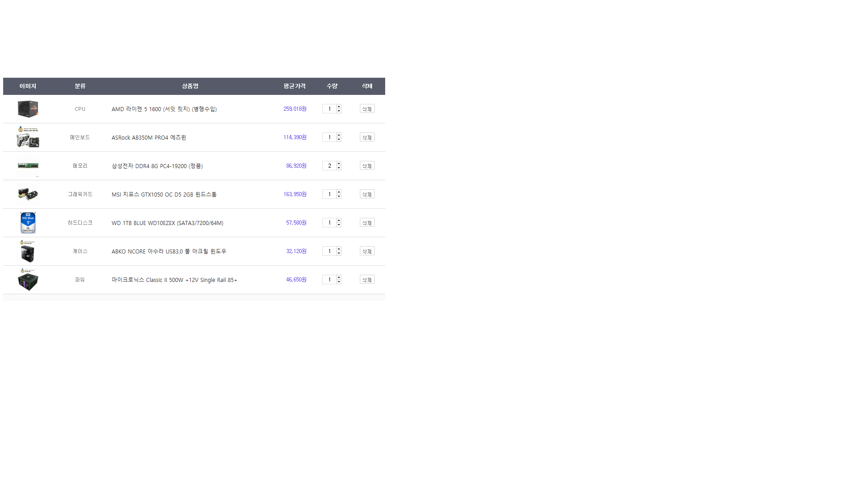Open the MSI GTX1050 graphics card image
Image resolution: width=868 pixels, height=488 pixels.
point(28,194)
